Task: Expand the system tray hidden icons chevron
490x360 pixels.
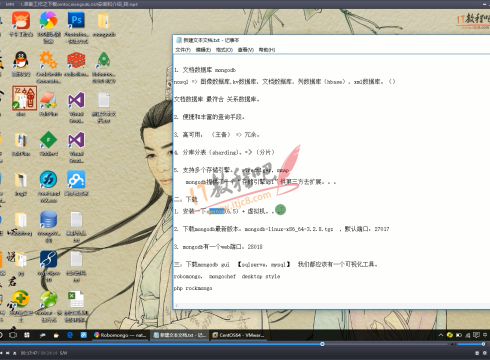Action: point(440,335)
